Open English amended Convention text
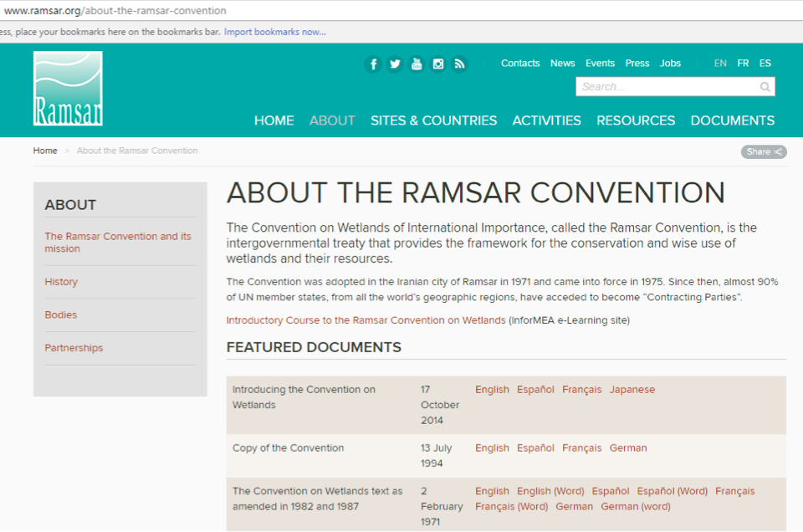This screenshot has height=532, width=803. (492, 491)
